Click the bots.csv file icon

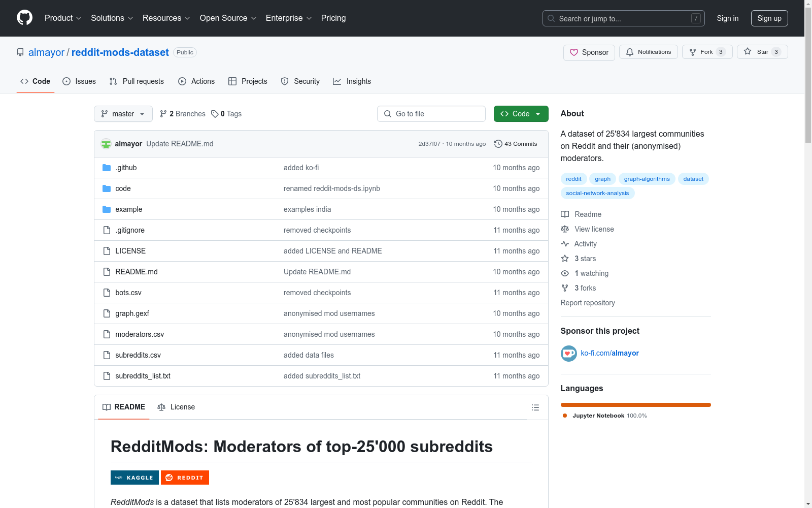click(107, 293)
